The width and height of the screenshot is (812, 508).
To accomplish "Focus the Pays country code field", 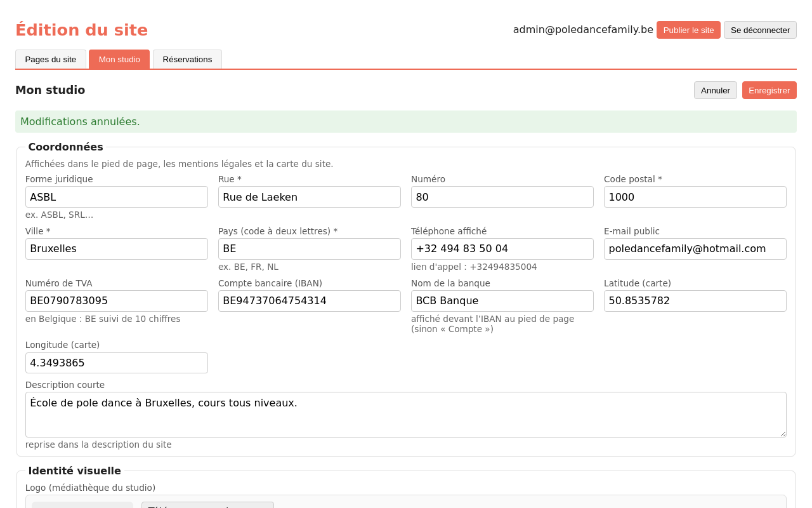I will pos(310,249).
